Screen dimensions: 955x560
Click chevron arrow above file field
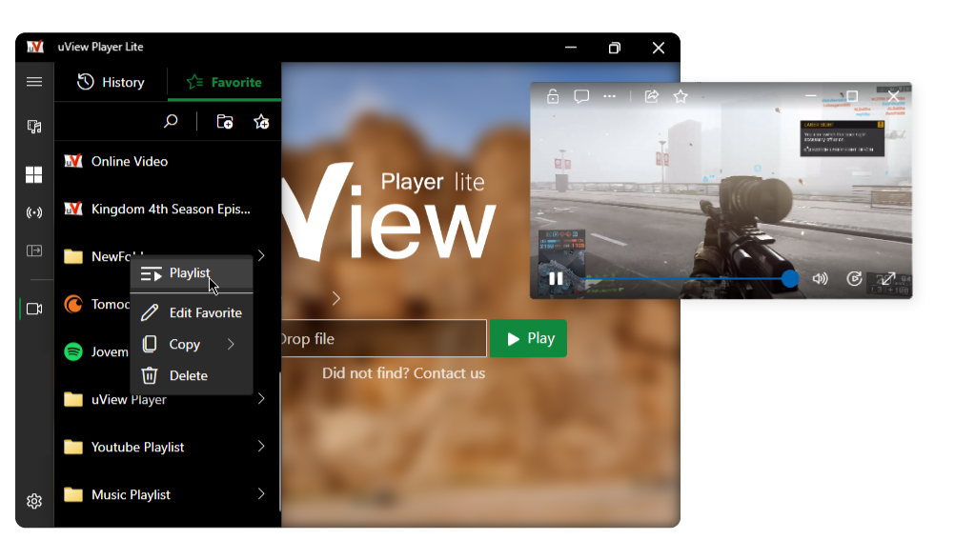336,298
